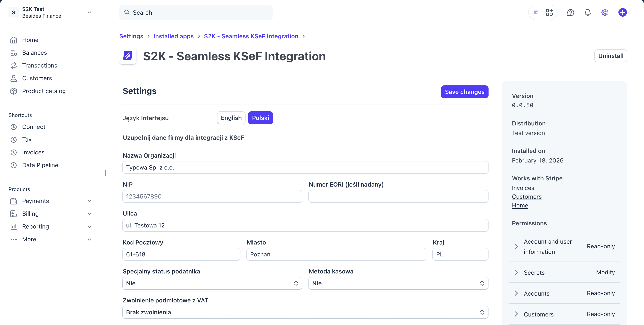Switch interface language to English
This screenshot has height=325, width=644.
(231, 118)
